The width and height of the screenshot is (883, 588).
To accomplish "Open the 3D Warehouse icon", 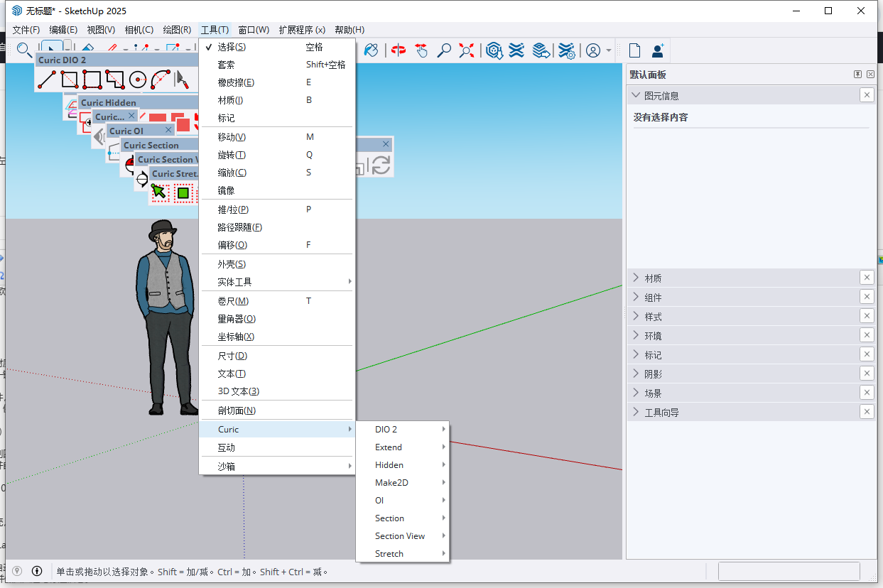I will click(x=494, y=50).
